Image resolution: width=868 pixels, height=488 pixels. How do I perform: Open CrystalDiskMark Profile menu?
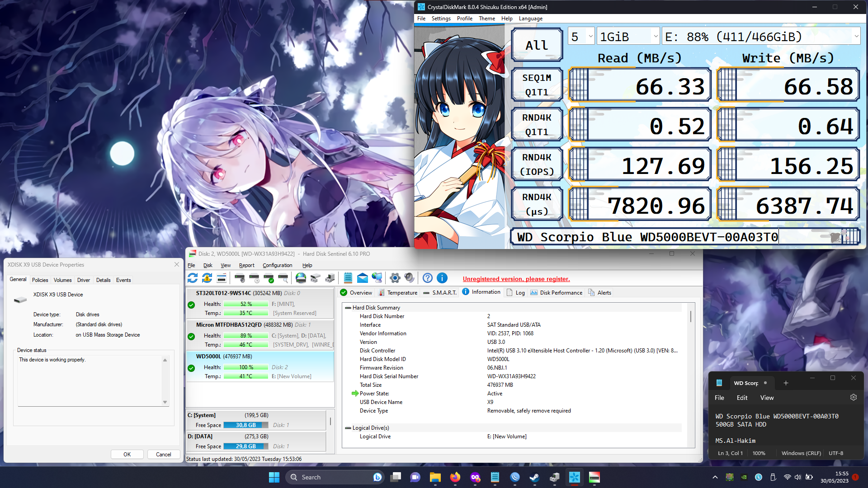tap(465, 19)
